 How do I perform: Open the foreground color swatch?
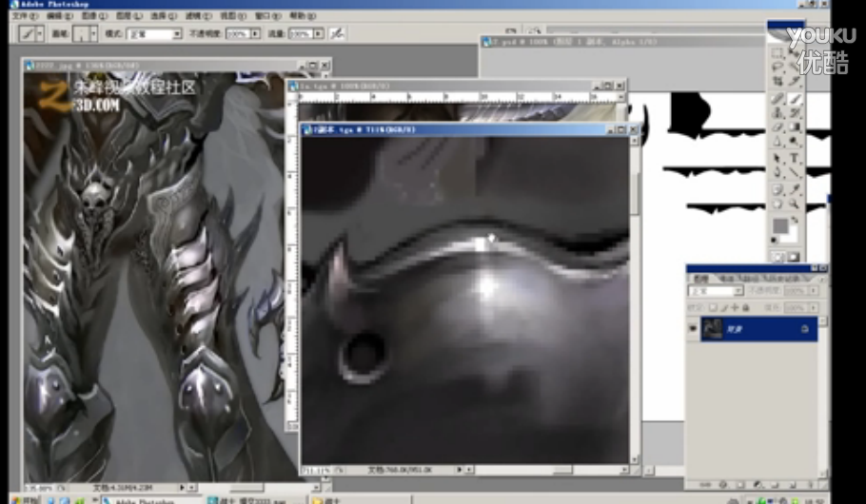(779, 225)
